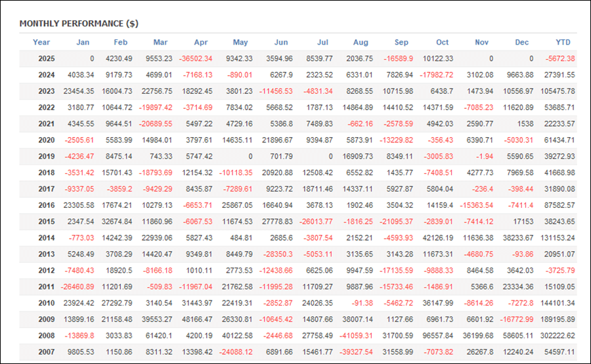Select the Apr column header
Screen dimensions: 591x364
[202, 43]
